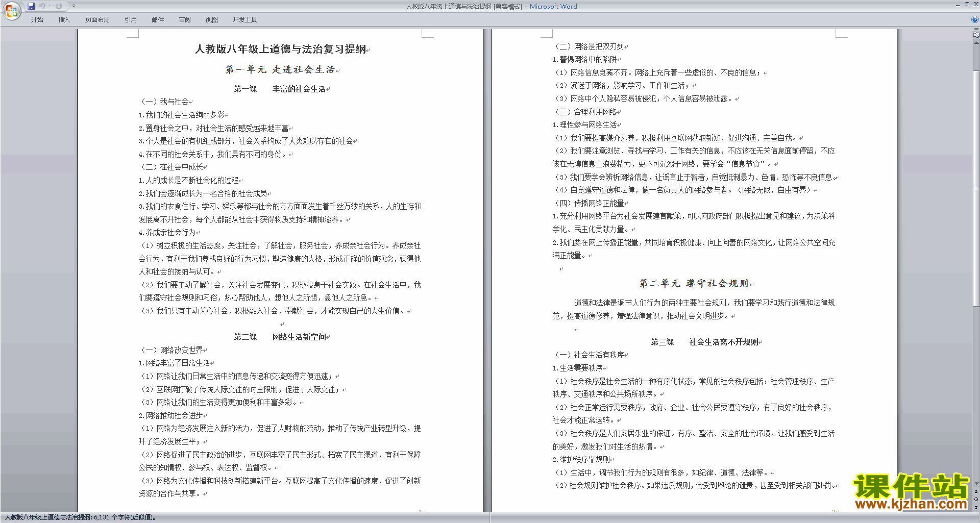Click the Microsoft Word title bar text
This screenshot has width=980, height=523.
point(553,7)
